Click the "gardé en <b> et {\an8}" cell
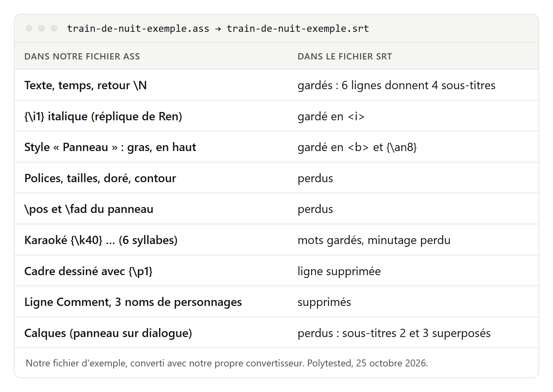Viewport: 553px width, 392px height. [x=357, y=147]
